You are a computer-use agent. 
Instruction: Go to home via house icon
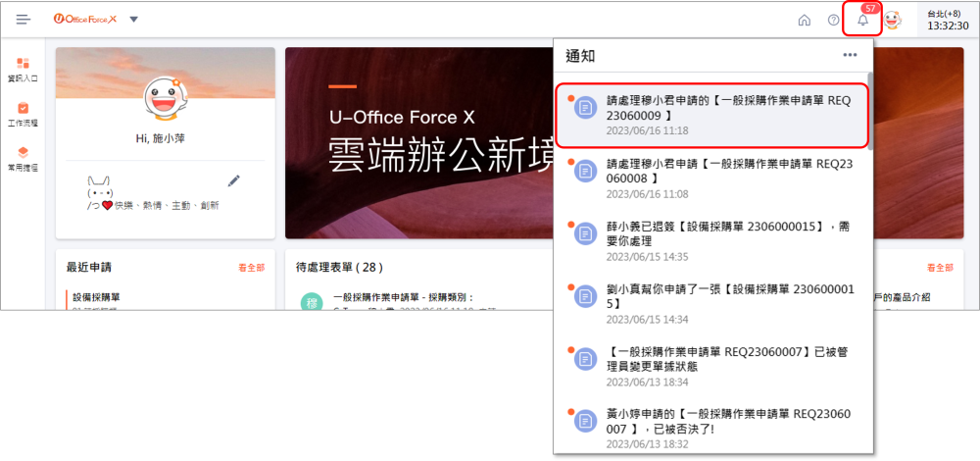pos(805,20)
